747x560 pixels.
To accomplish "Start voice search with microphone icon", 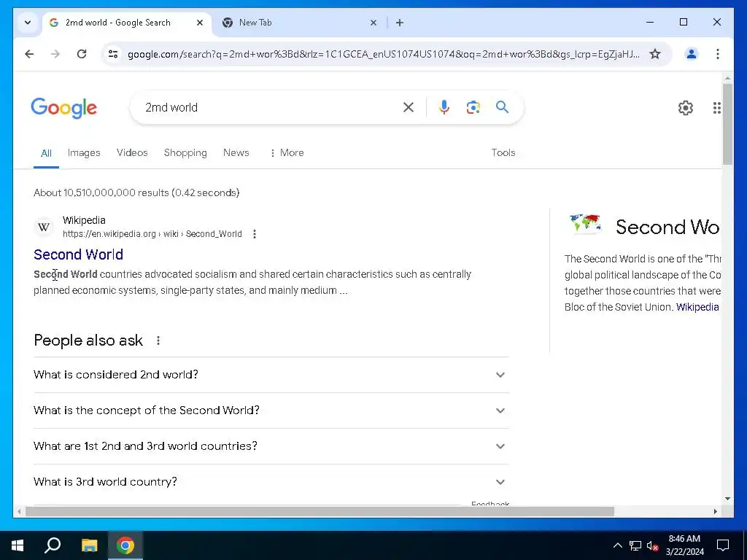I will 444,108.
